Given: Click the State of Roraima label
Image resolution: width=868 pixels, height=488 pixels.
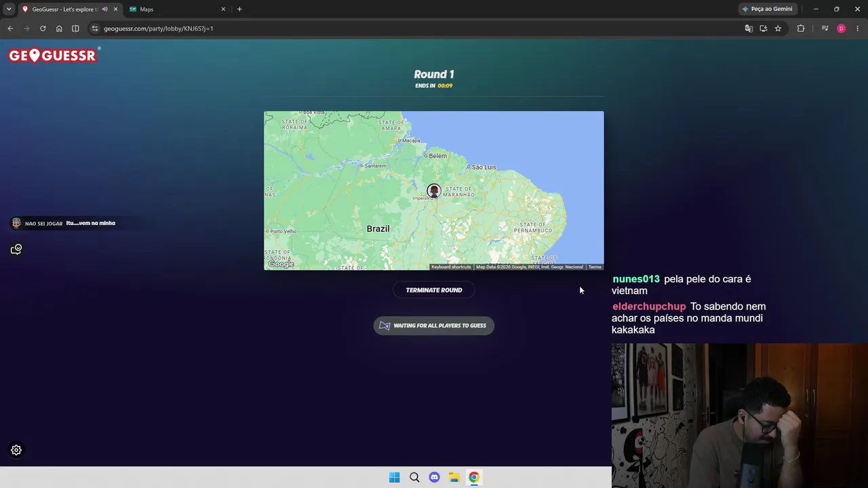Looking at the screenshot, I should (295, 124).
